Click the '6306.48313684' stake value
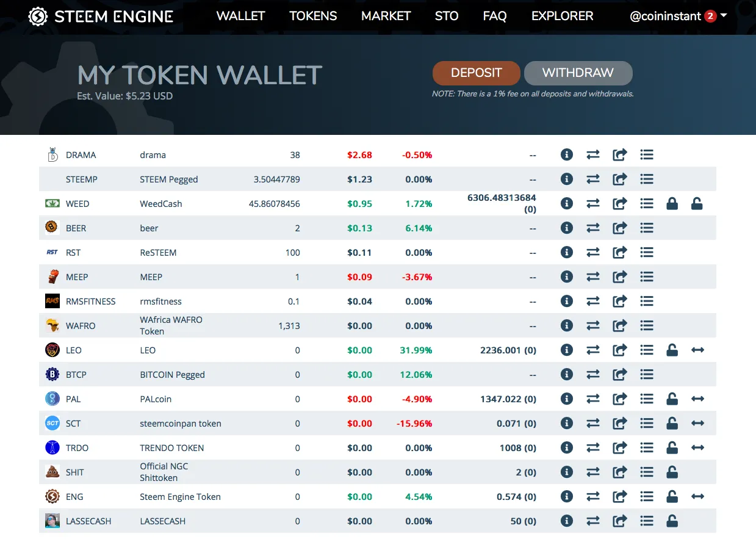Screen dimensions: 756x553 [502, 198]
